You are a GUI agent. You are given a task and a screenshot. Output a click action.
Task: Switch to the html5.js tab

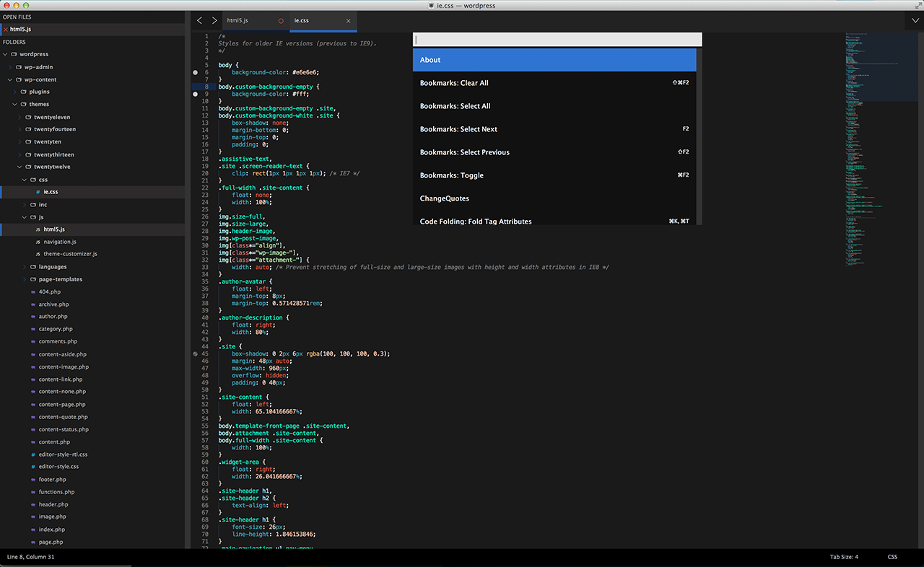(238, 20)
